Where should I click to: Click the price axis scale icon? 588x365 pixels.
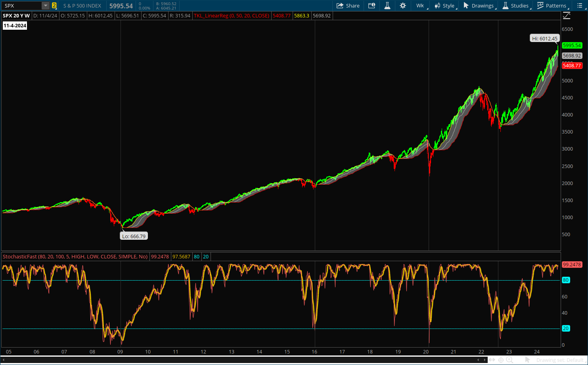[x=567, y=16]
